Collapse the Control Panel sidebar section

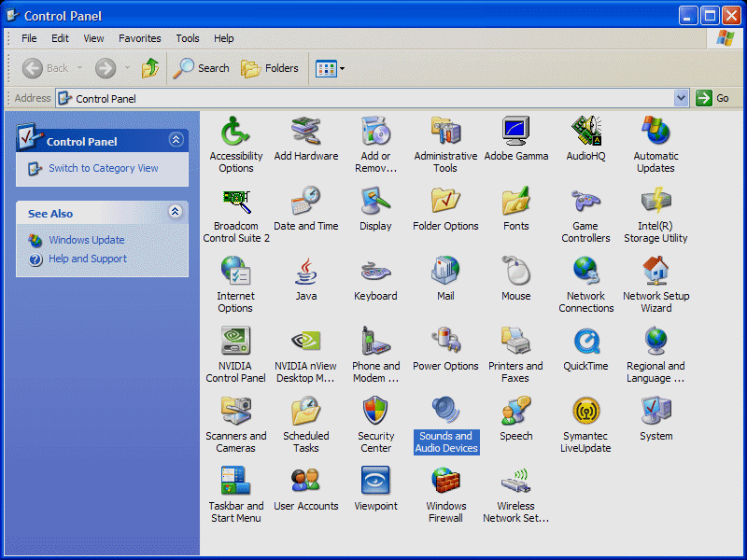[x=176, y=140]
